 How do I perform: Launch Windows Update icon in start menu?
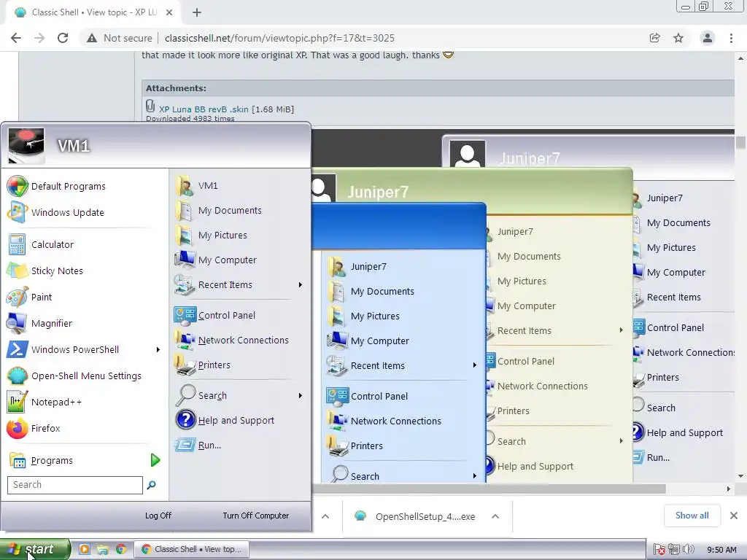18,212
